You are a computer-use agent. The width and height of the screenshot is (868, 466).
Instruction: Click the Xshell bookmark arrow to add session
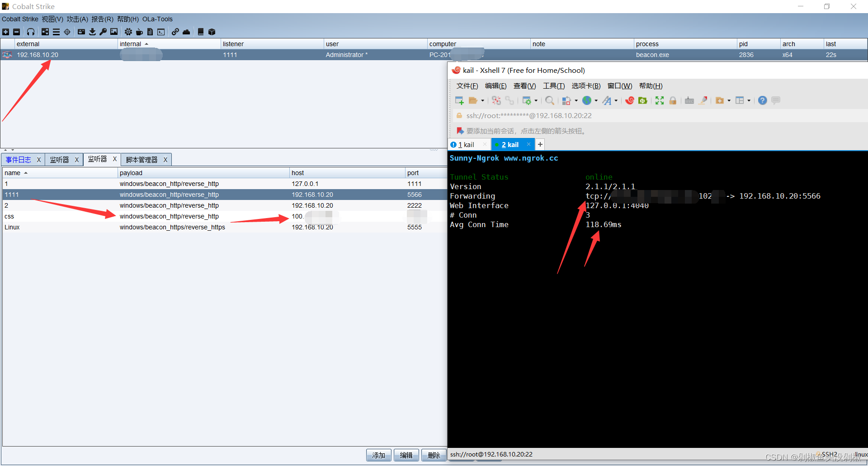click(460, 131)
